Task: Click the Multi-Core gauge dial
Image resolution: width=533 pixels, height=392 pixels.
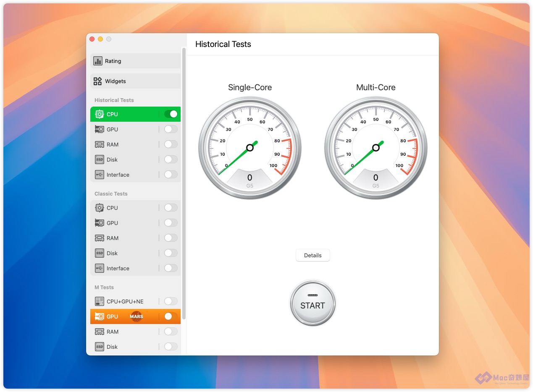Action: tap(376, 148)
